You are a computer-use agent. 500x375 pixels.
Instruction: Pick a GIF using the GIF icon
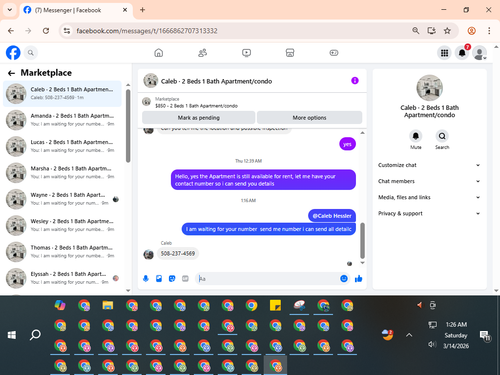[185, 279]
